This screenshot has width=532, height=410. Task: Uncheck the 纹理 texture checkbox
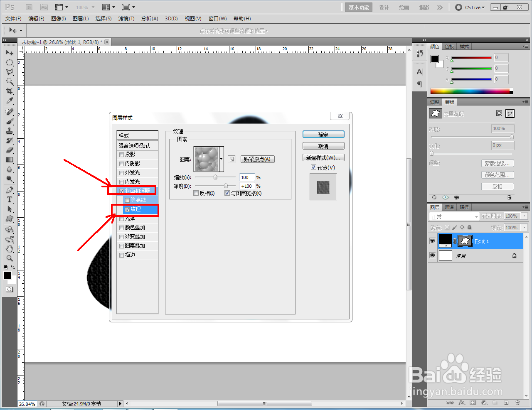click(x=128, y=209)
